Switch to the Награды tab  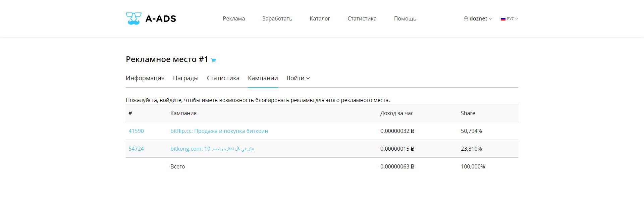tap(186, 78)
